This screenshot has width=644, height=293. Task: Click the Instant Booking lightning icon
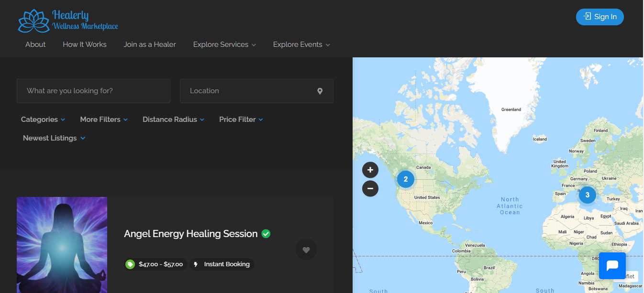(196, 264)
